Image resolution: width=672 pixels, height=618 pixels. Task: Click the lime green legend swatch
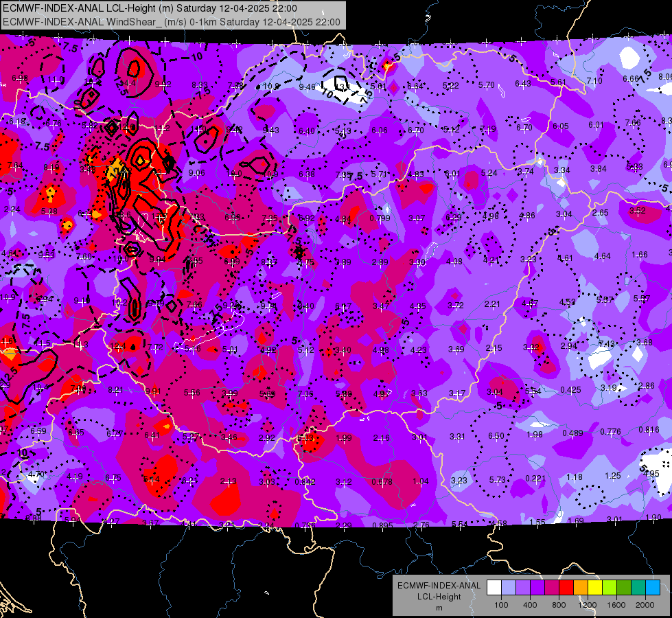coord(610,588)
